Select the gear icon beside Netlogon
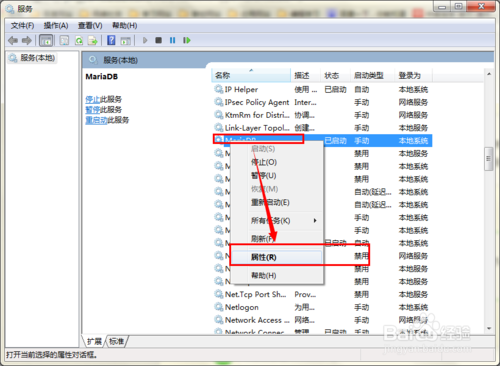The width and height of the screenshot is (500, 366). click(x=219, y=307)
